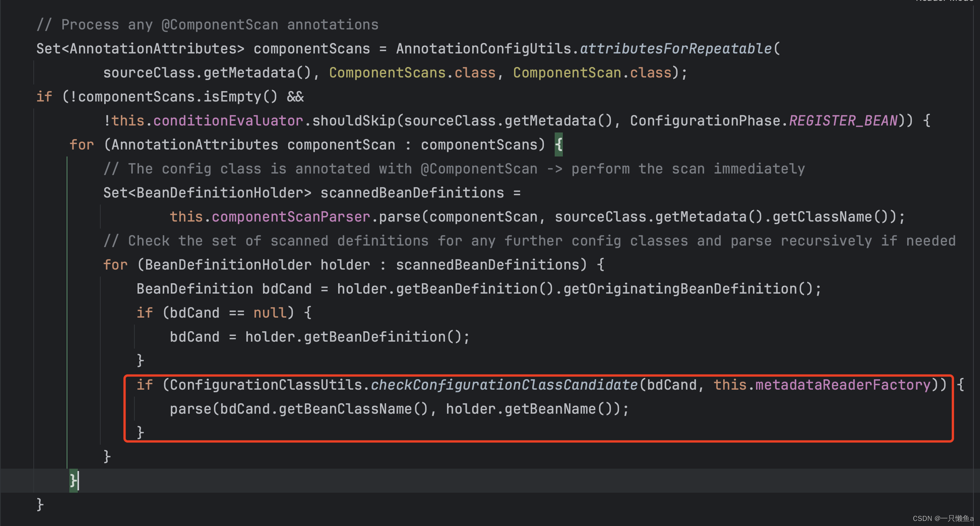Click the getBeanClassName call in parse
Image resolution: width=980 pixels, height=526 pixels.
[x=345, y=409]
